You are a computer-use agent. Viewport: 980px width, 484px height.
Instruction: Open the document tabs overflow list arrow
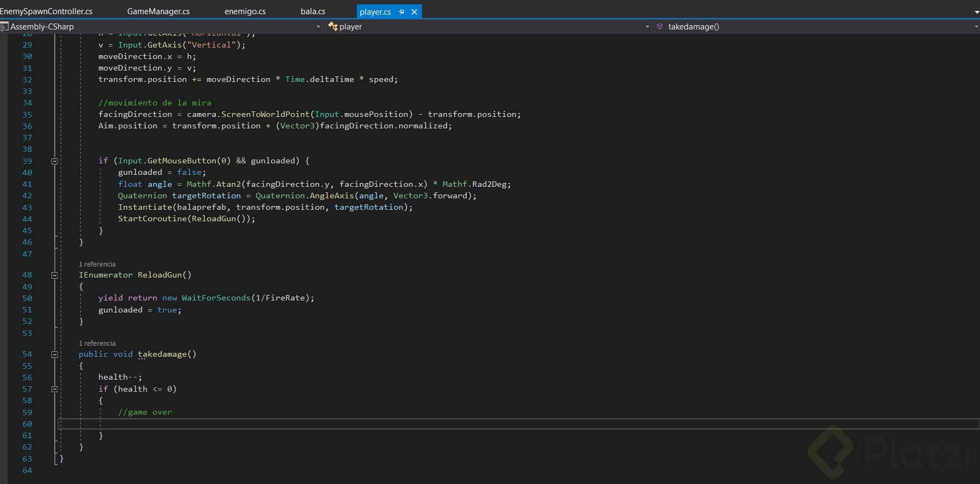point(976,12)
